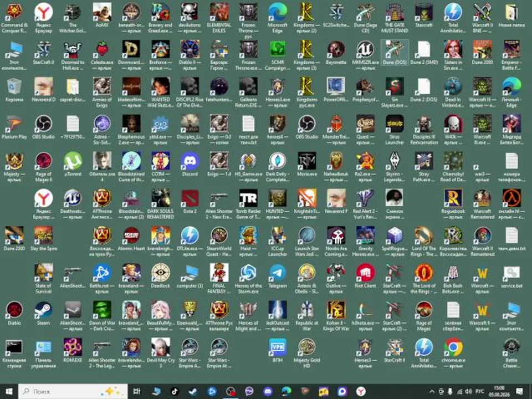Open Yandex Browser taskbar icon

click(x=361, y=392)
